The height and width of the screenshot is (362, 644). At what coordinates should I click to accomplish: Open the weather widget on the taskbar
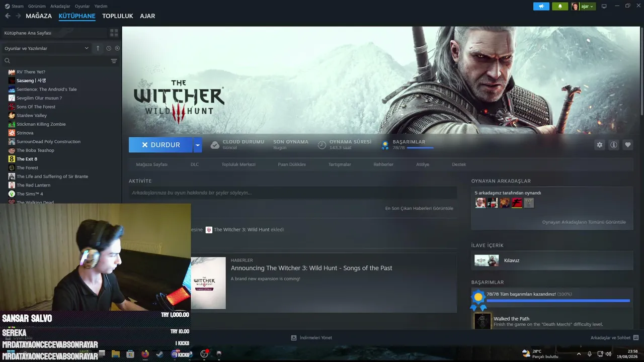540,354
